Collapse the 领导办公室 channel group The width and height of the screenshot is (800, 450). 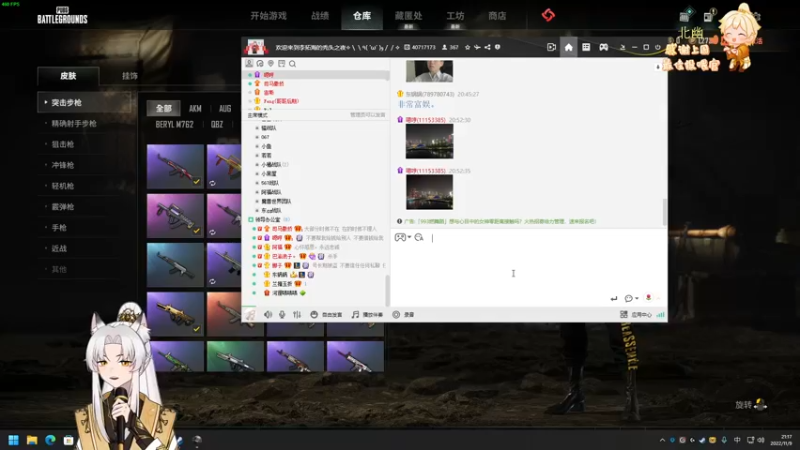251,219
